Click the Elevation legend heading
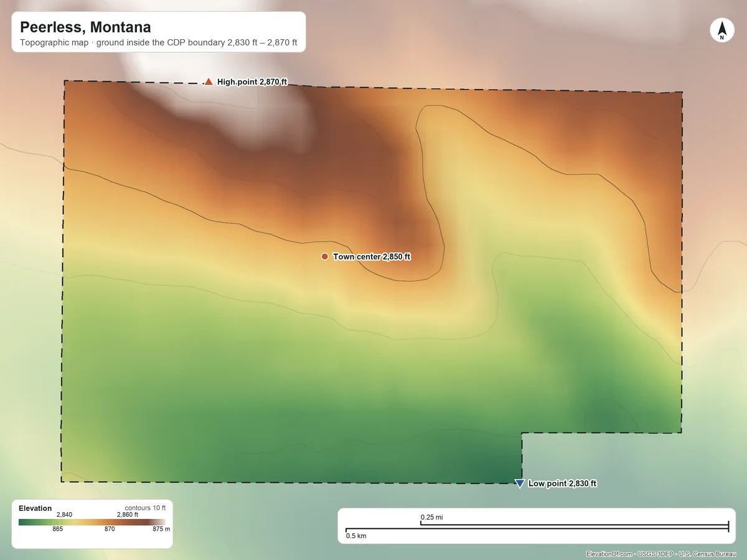Screen dimensions: 747x560 35,508
